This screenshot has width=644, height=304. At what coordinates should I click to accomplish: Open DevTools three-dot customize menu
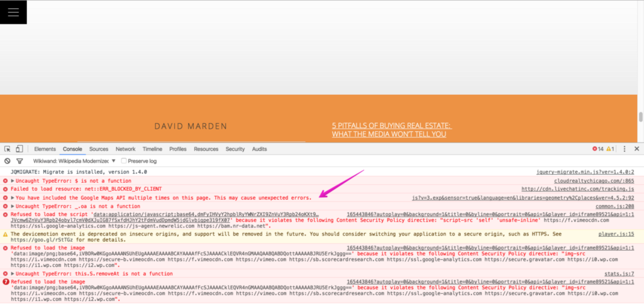(625, 149)
